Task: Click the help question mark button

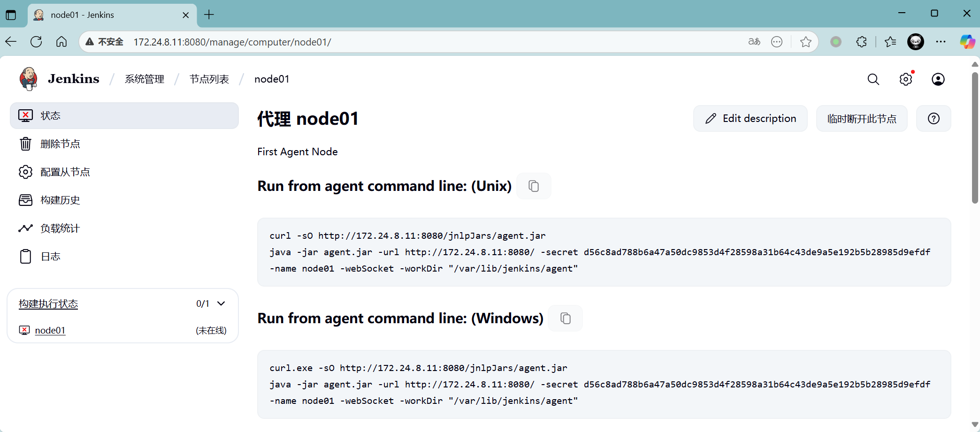Action: point(934,119)
